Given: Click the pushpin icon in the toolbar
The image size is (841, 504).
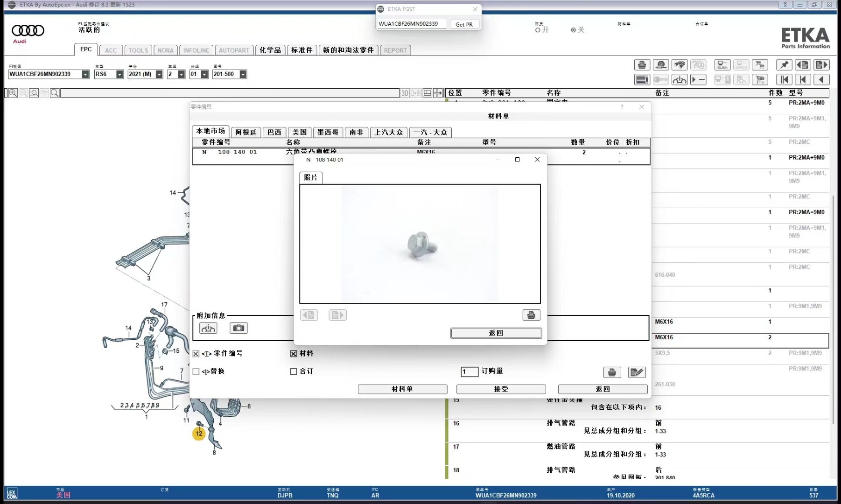Looking at the screenshot, I should [784, 65].
